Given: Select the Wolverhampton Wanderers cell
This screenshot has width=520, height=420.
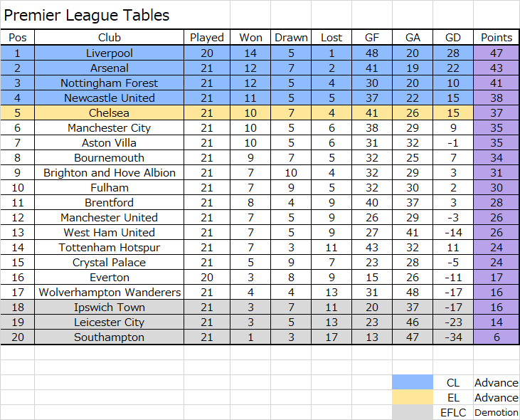Looking at the screenshot, I should click(x=109, y=293).
